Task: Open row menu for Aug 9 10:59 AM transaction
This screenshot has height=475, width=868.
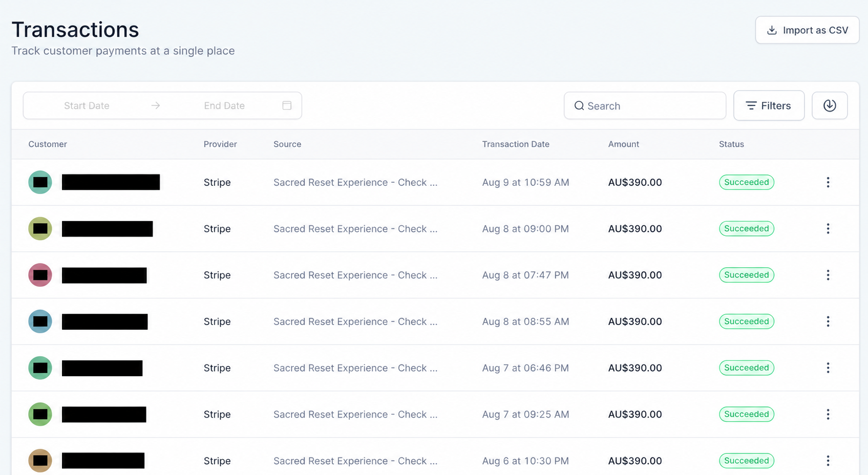Action: [x=828, y=182]
